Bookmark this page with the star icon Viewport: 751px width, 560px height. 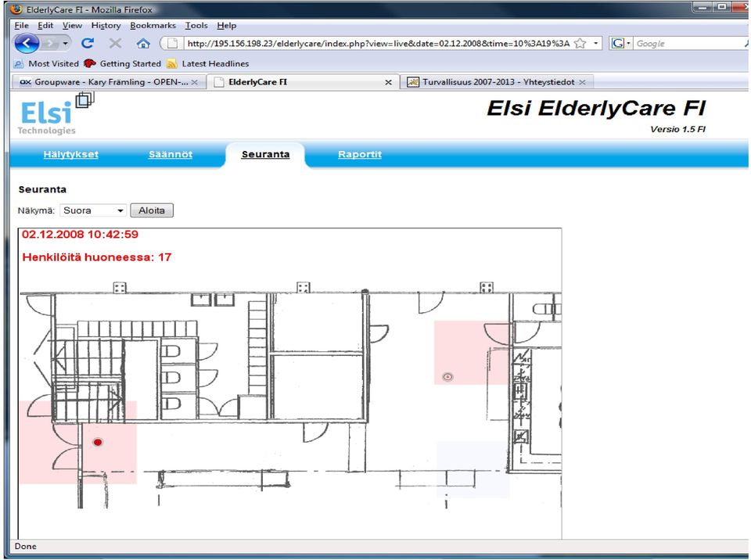pos(580,44)
